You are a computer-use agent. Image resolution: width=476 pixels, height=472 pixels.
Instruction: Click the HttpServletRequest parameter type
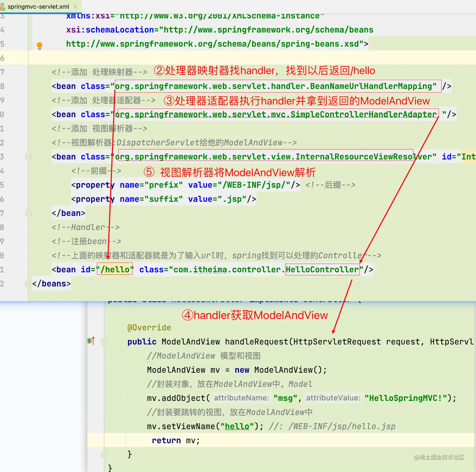point(337,342)
